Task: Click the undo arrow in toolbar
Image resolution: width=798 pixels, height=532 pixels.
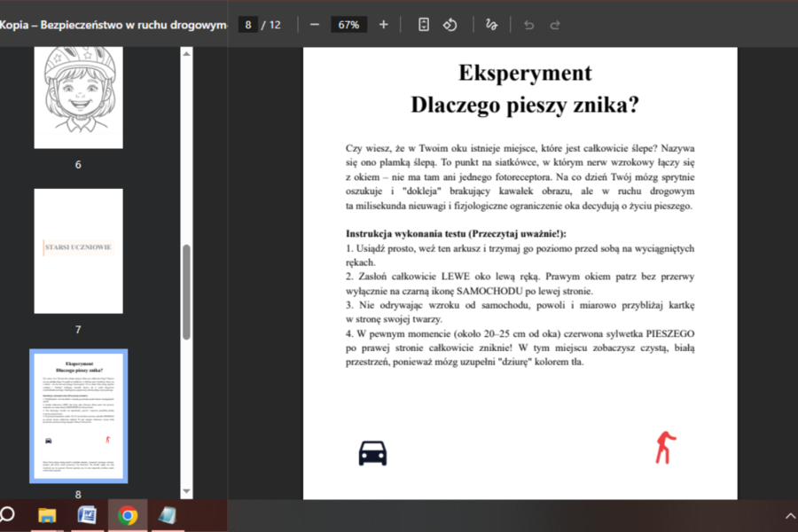Action: (528, 25)
